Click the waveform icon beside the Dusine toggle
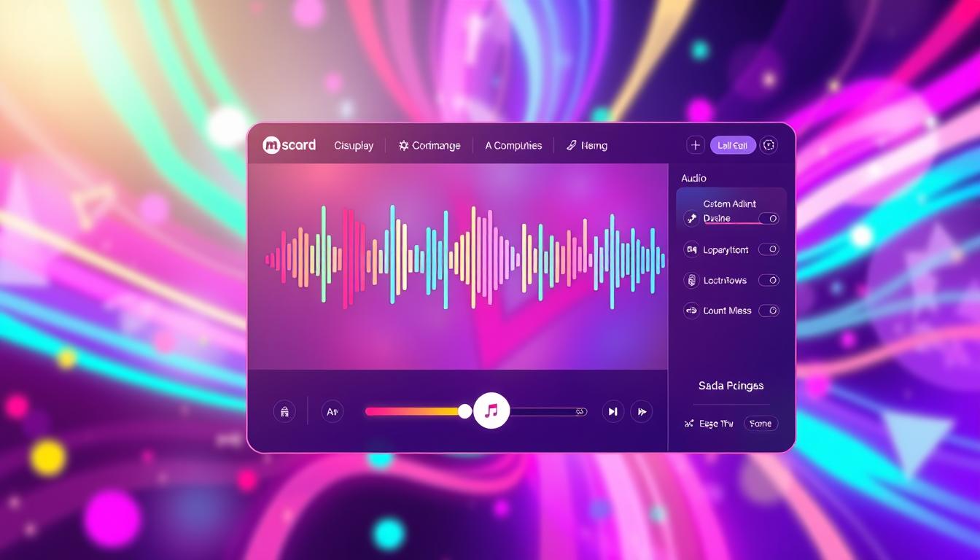Viewport: 980px width, 560px height. (x=691, y=218)
